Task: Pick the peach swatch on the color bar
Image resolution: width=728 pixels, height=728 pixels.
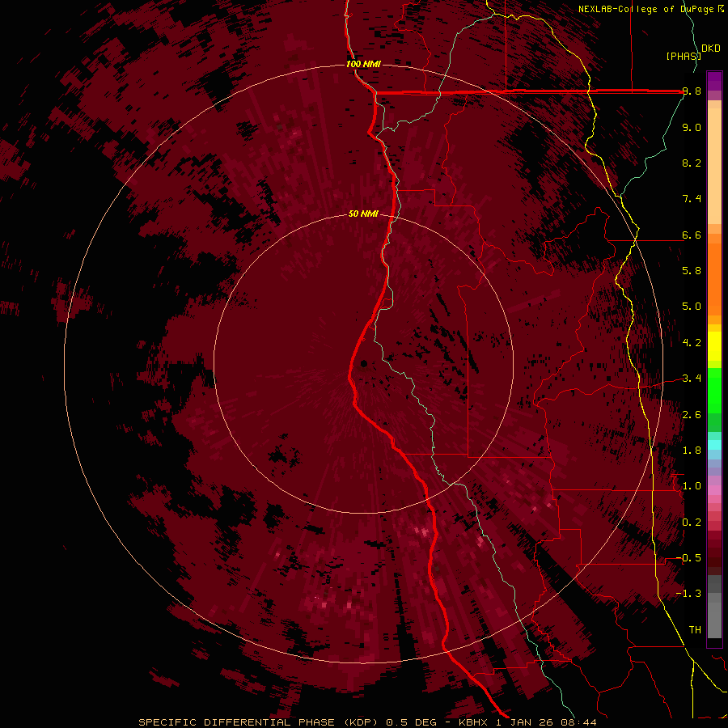Action: pos(714,166)
